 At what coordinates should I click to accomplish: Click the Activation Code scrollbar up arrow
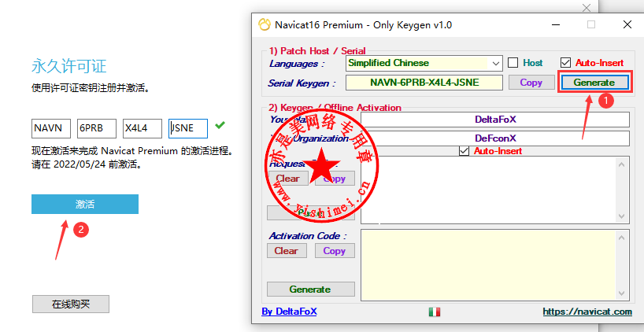click(x=621, y=238)
